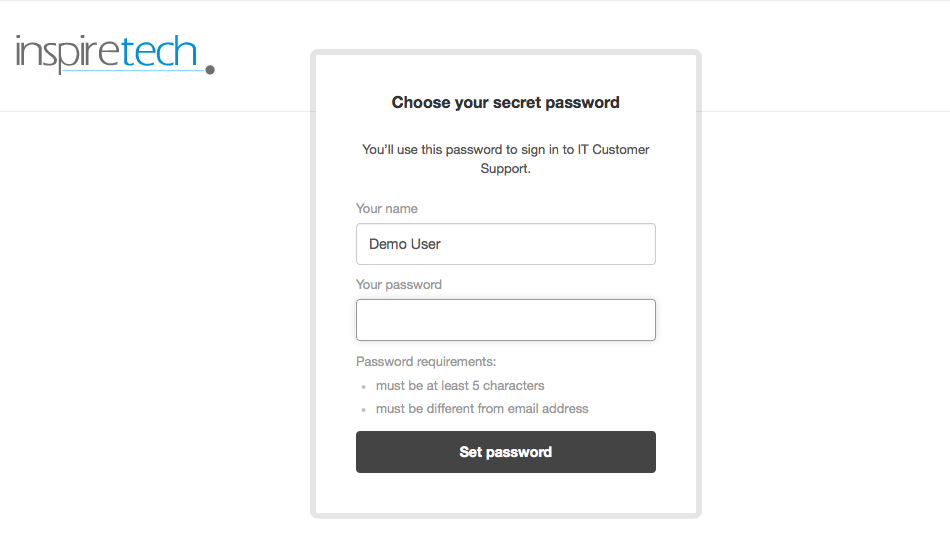
Task: Click the bullet before 'email address' requirement
Action: click(x=364, y=409)
